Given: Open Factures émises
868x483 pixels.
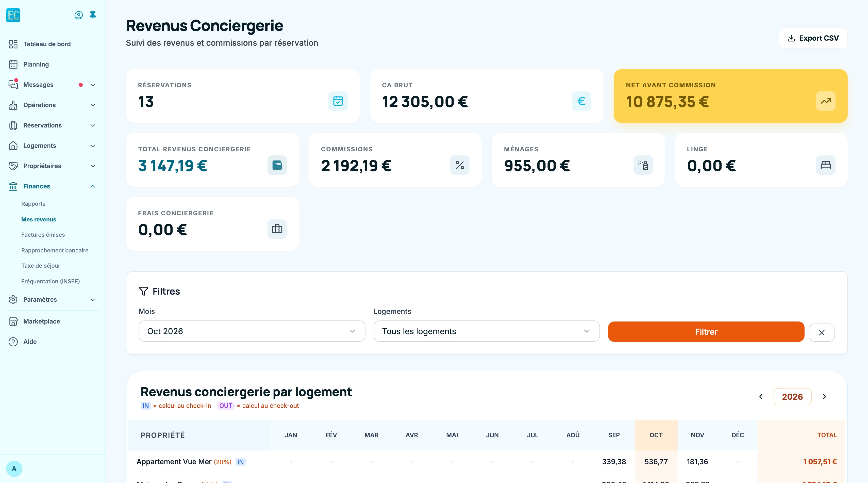Looking at the screenshot, I should point(43,235).
